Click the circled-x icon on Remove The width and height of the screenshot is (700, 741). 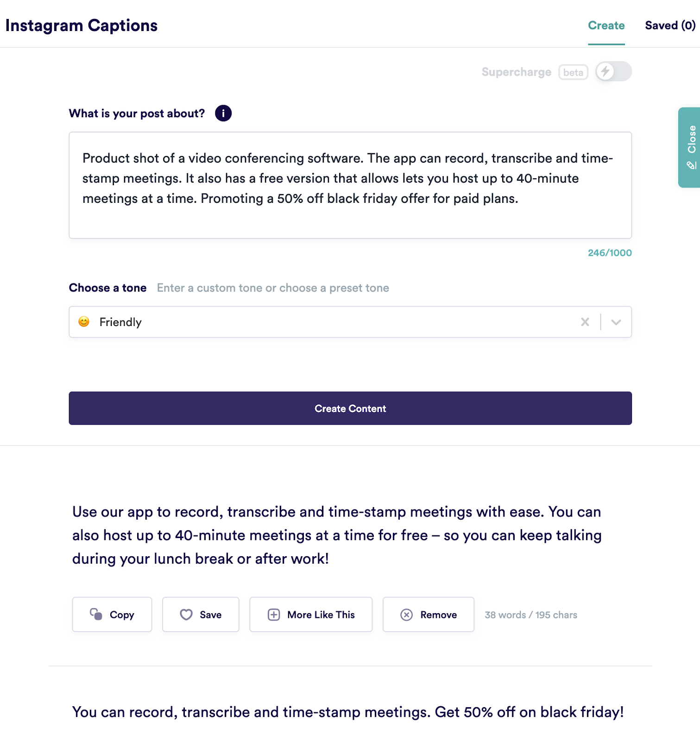pos(406,615)
